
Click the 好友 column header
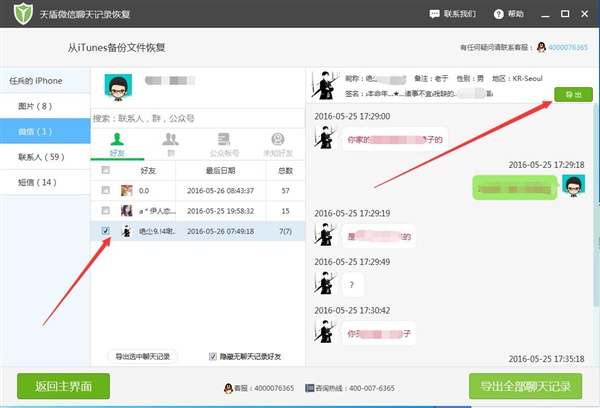(148, 170)
